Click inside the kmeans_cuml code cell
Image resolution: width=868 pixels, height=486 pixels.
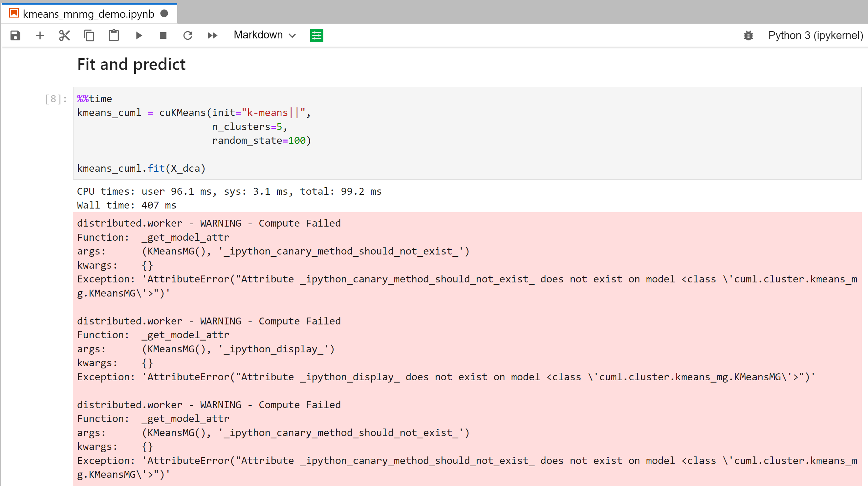click(236, 133)
